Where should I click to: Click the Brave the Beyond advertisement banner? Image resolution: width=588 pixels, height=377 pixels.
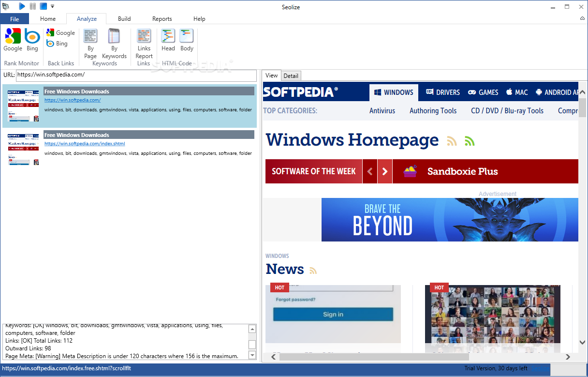pyautogui.click(x=450, y=220)
